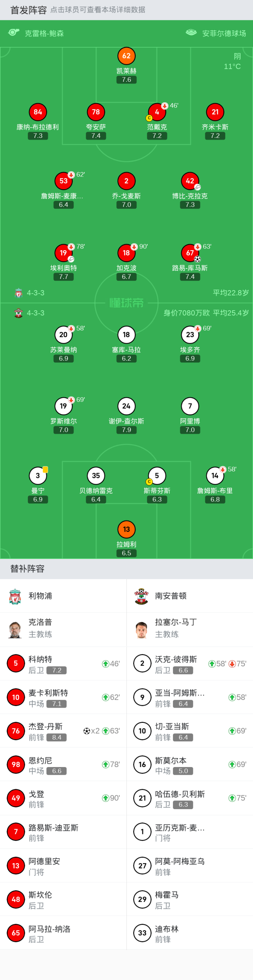Tap 范戴克's number 4 player circle
253x980 pixels.
[x=157, y=112]
